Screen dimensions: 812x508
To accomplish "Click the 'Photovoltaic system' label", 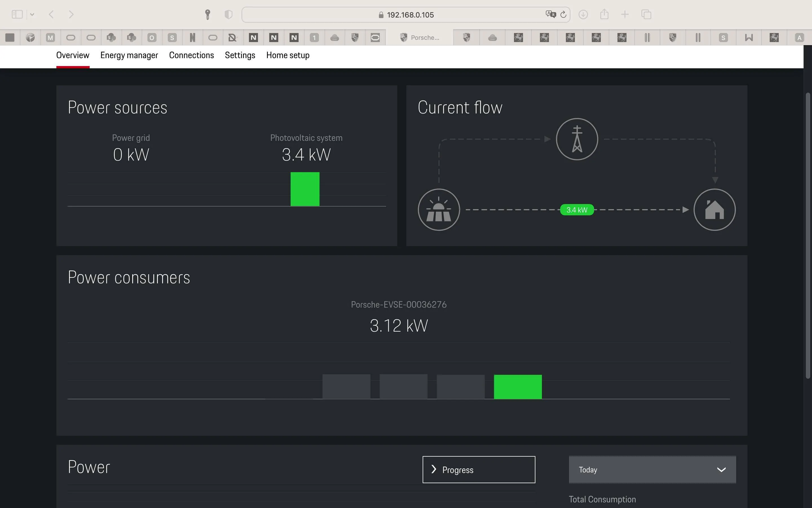I will [x=306, y=138].
